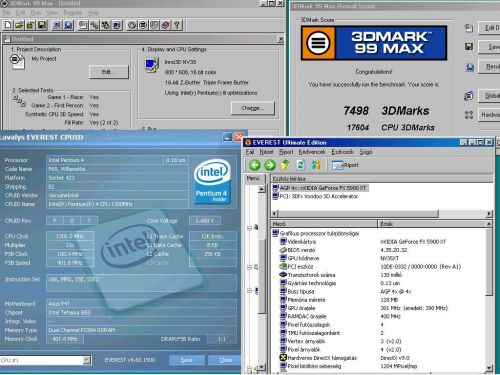
Task: Click the Érték column header
Action: click(x=432, y=224)
